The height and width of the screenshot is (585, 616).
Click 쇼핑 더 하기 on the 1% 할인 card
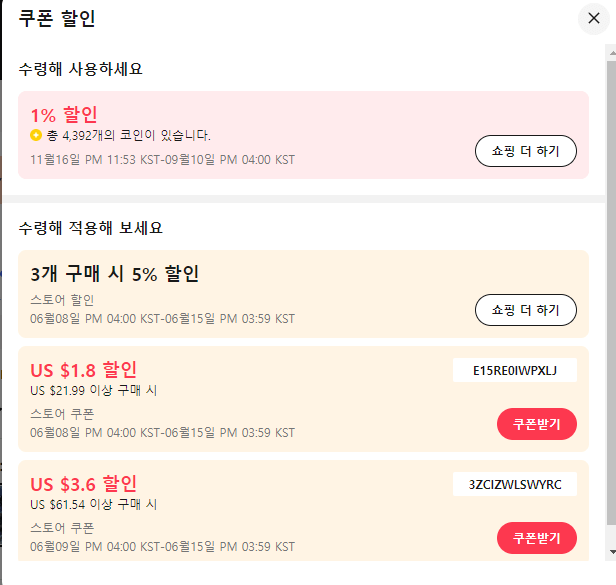[526, 151]
